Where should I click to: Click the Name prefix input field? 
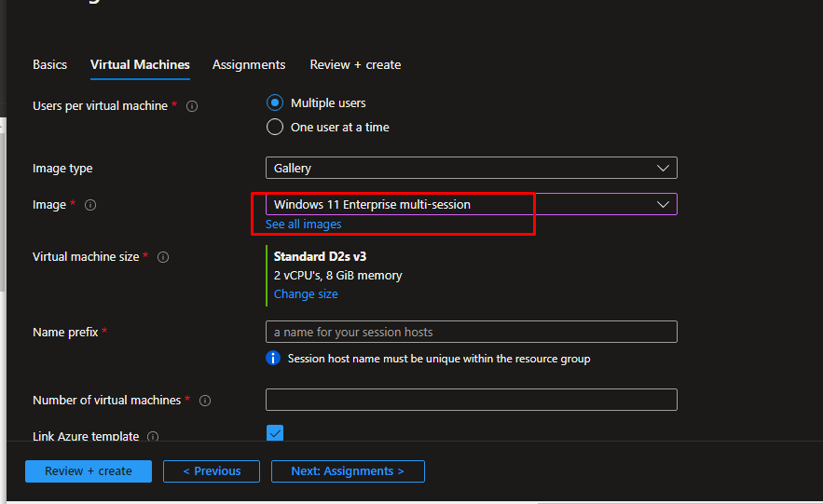[471, 333]
